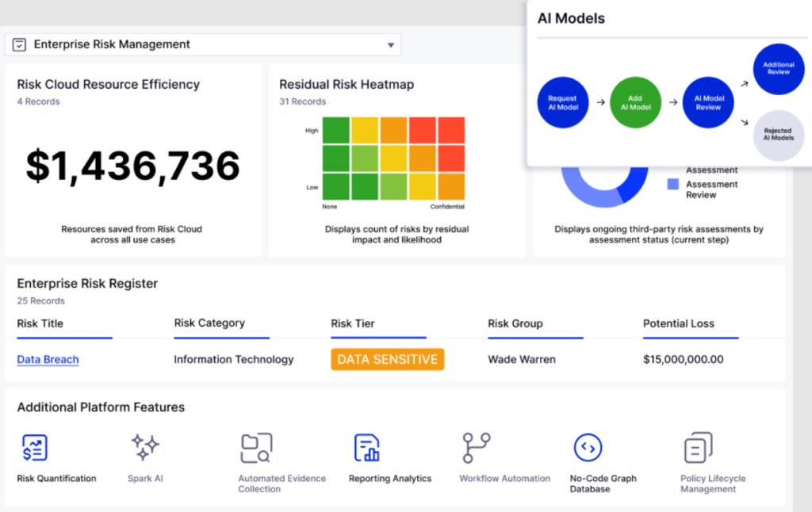812x512 pixels.
Task: Expand the Enterprise Risk Management dropdown arrow
Action: pyautogui.click(x=390, y=45)
